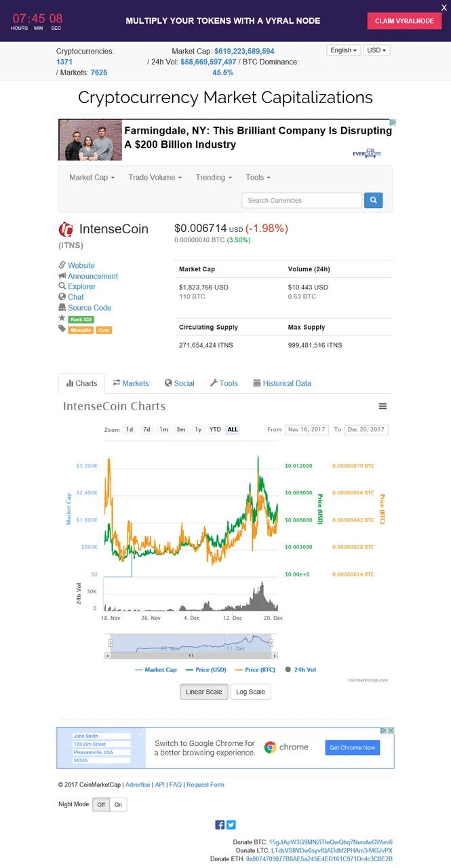Set chart zoom to ALL
Screen dimensions: 451x868
point(233,429)
